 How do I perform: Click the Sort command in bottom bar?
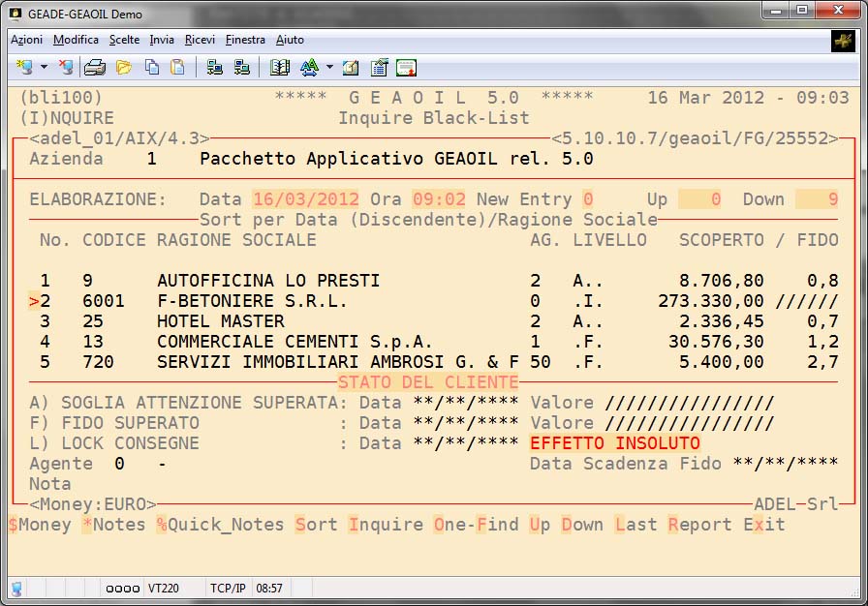pyautogui.click(x=316, y=525)
